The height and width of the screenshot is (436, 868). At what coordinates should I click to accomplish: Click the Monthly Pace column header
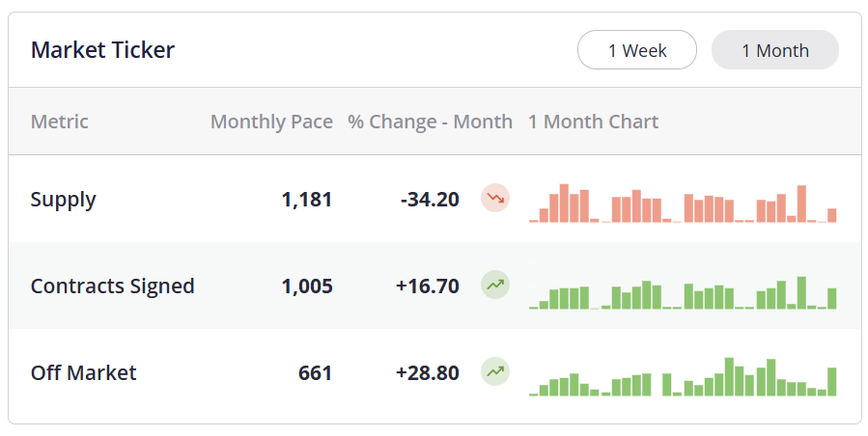[x=271, y=122]
